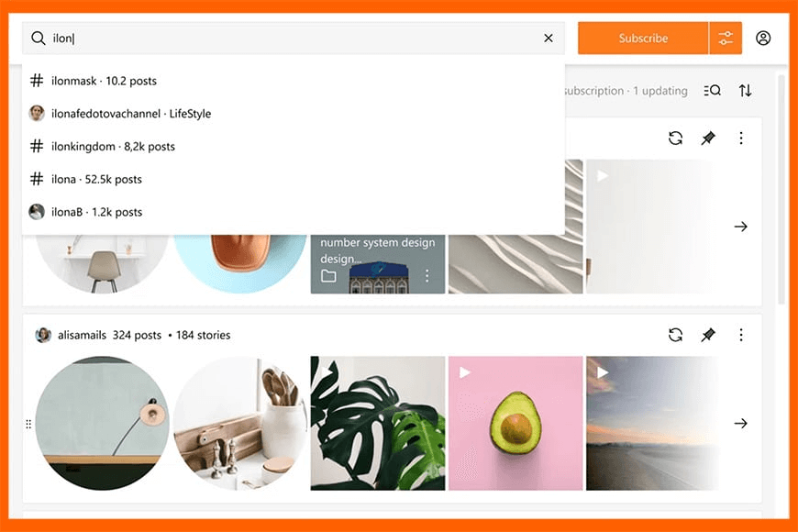Click the Subscribe button
This screenshot has height=532, width=798.
tap(643, 39)
